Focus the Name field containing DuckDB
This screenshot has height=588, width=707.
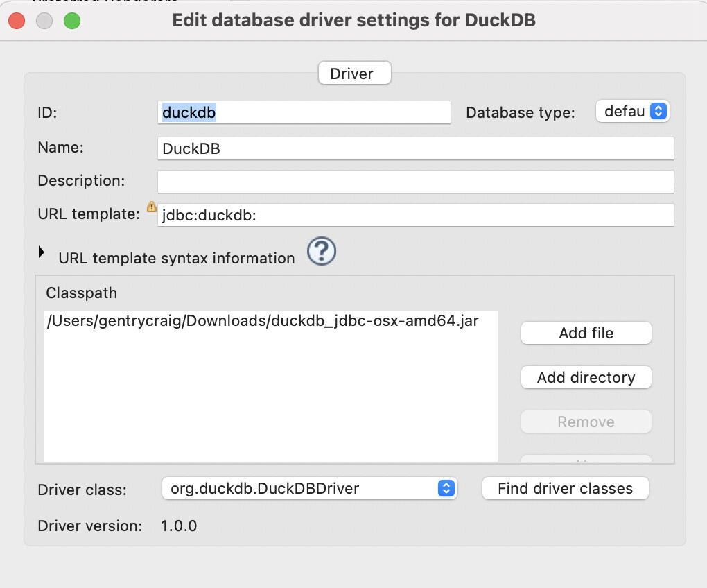tap(416, 148)
